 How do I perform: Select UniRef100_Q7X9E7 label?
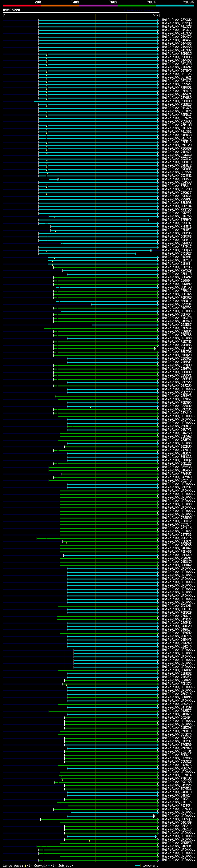(x=177, y=254)
